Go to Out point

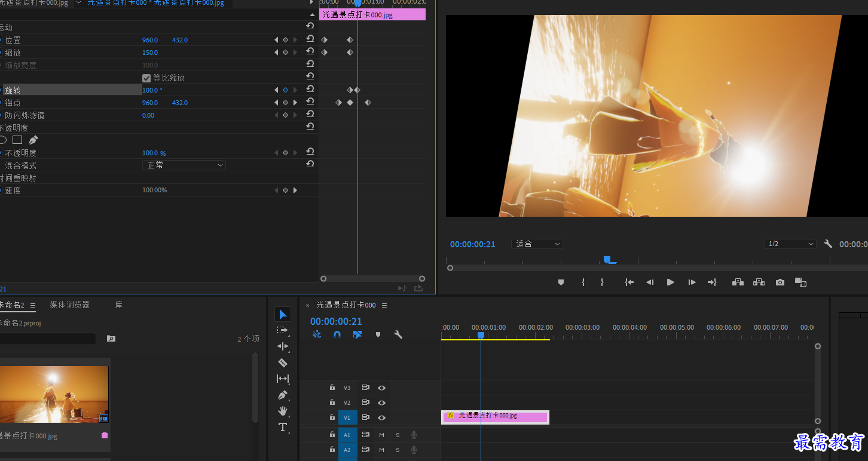(712, 282)
